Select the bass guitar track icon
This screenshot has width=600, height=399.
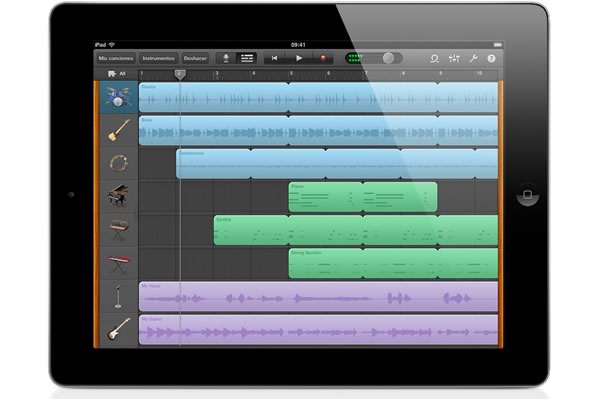[119, 130]
